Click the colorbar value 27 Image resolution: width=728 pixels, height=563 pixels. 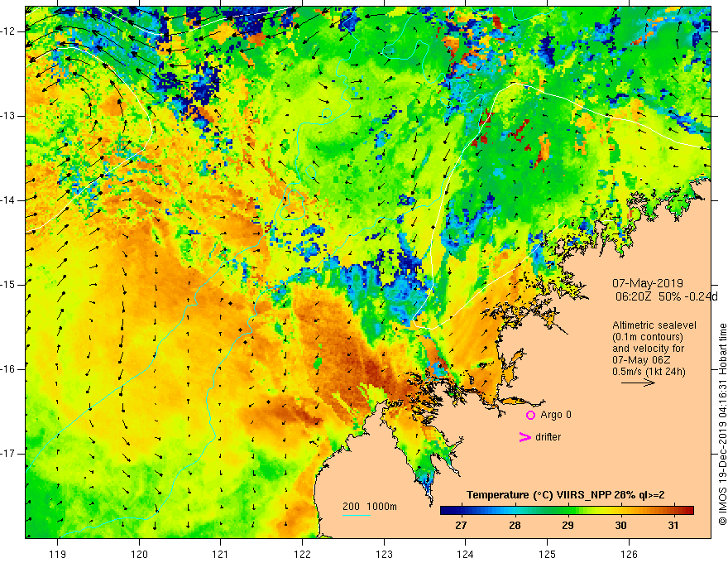[x=461, y=526]
